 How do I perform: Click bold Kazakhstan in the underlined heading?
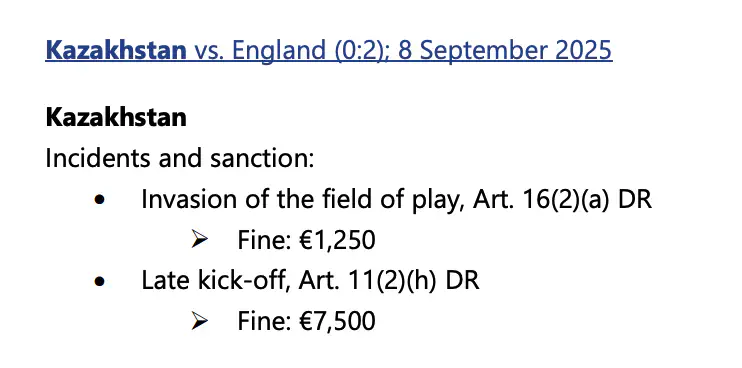click(x=116, y=50)
